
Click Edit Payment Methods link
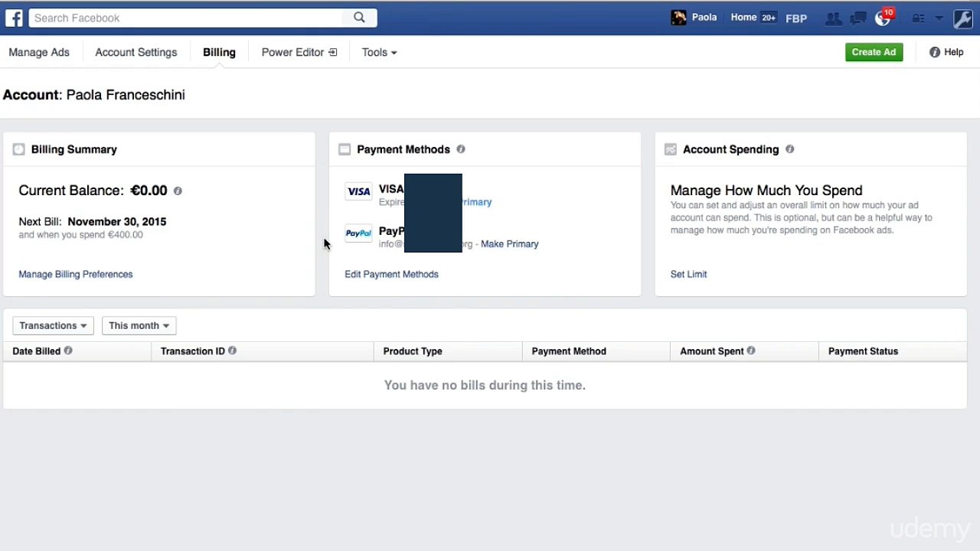391,274
